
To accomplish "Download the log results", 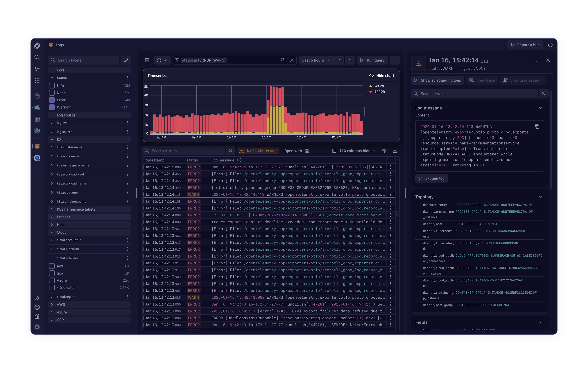I will [395, 151].
